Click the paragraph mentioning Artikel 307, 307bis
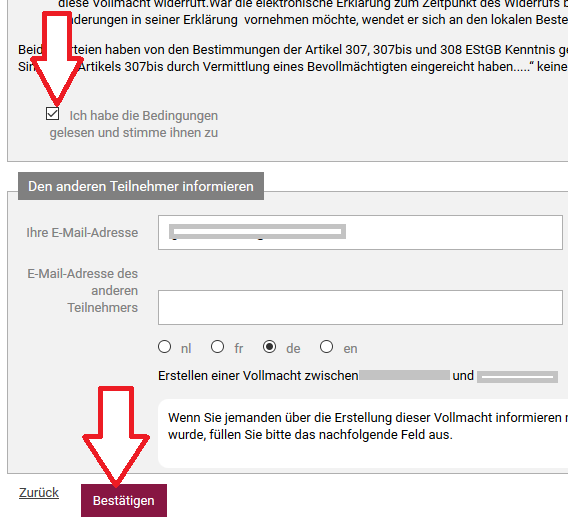The width and height of the screenshot is (568, 521). [x=293, y=58]
